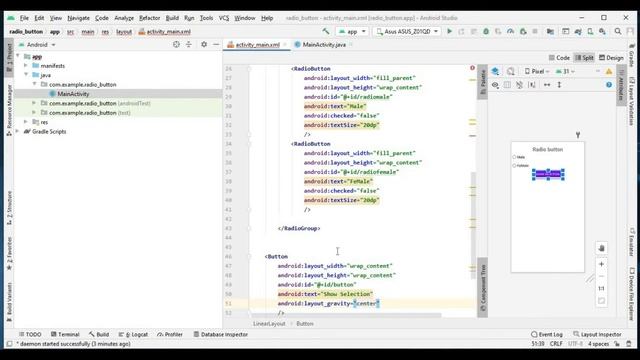Open the VCS menu

(224, 18)
